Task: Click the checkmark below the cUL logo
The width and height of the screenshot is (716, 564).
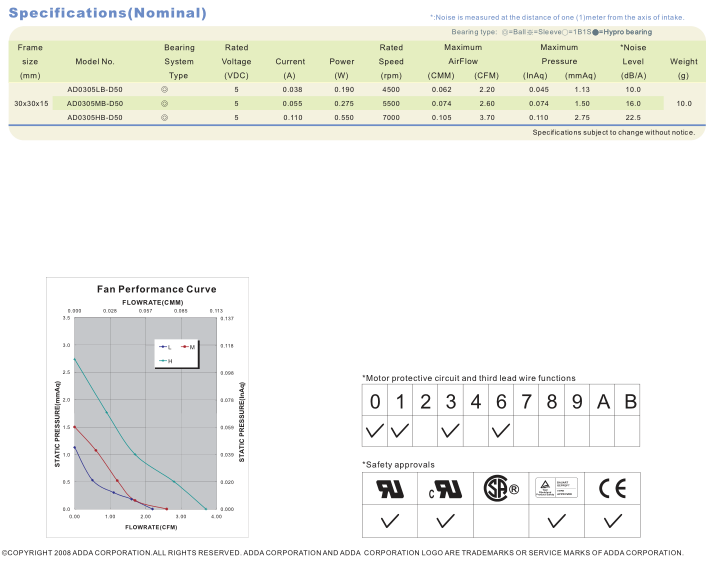Action: 445,521
